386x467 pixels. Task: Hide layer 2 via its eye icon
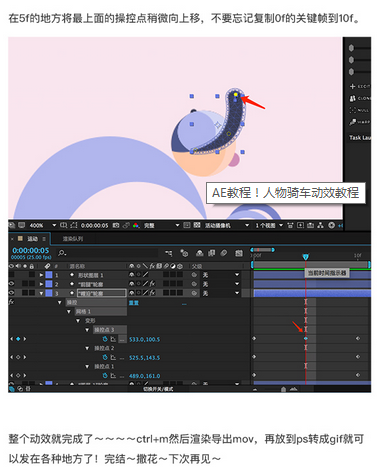12,284
